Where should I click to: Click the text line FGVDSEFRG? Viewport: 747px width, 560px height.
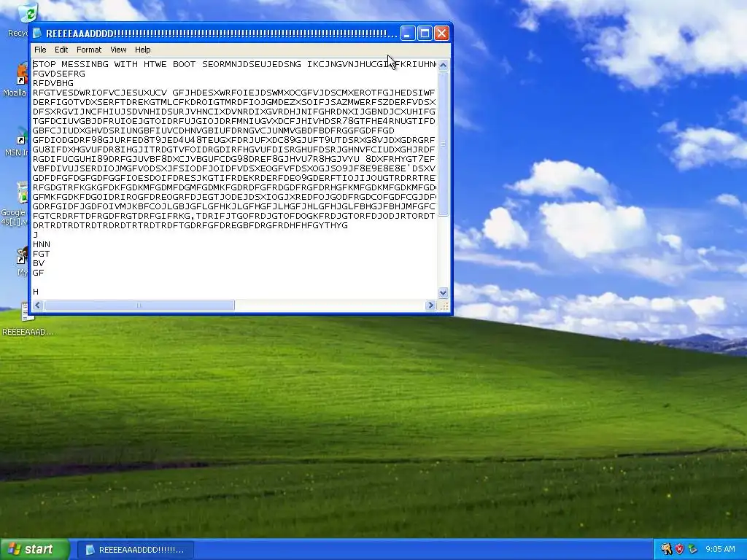tap(59, 74)
